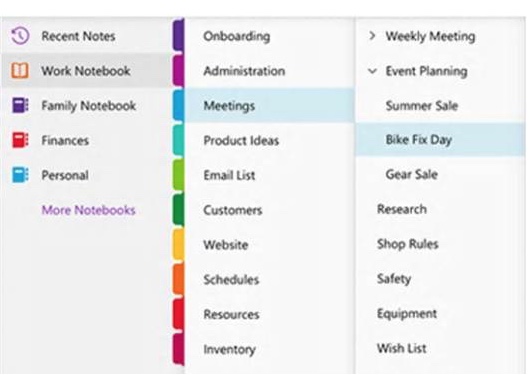Collapse the Event Planning page group

pyautogui.click(x=372, y=71)
